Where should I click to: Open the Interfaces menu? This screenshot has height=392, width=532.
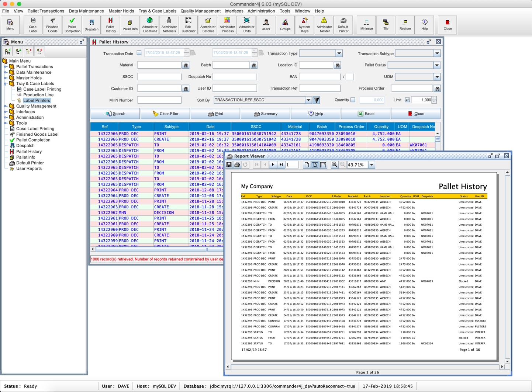pyautogui.click(x=234, y=11)
